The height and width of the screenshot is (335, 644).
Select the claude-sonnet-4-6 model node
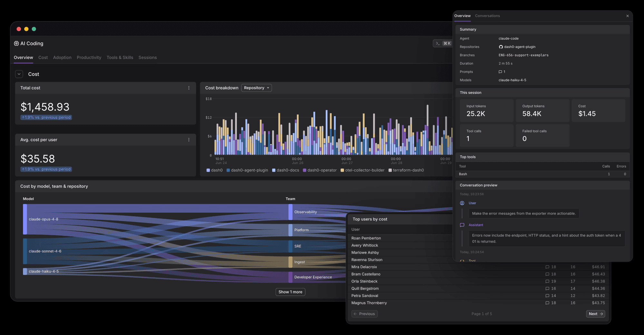pos(25,251)
